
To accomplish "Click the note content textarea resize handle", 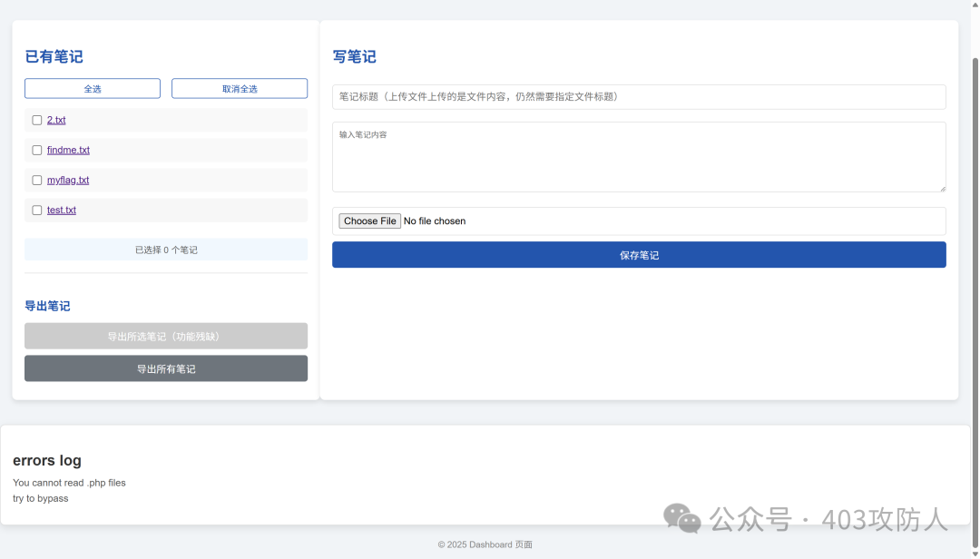I will [x=942, y=188].
